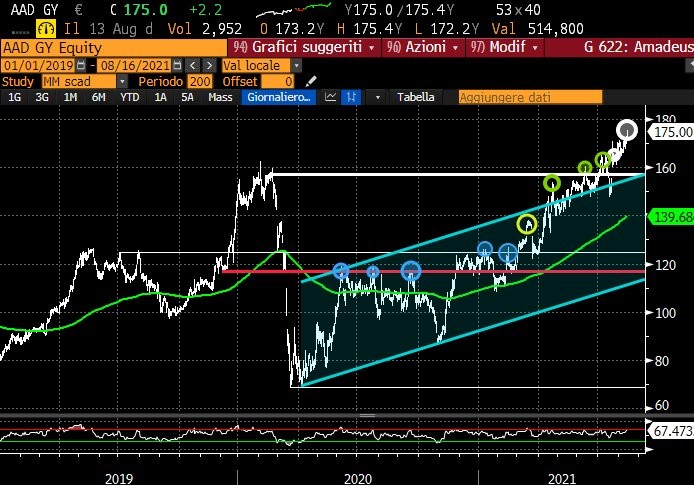Click the intraday sparkline thumbnail
694x485 pixels.
pos(294,9)
